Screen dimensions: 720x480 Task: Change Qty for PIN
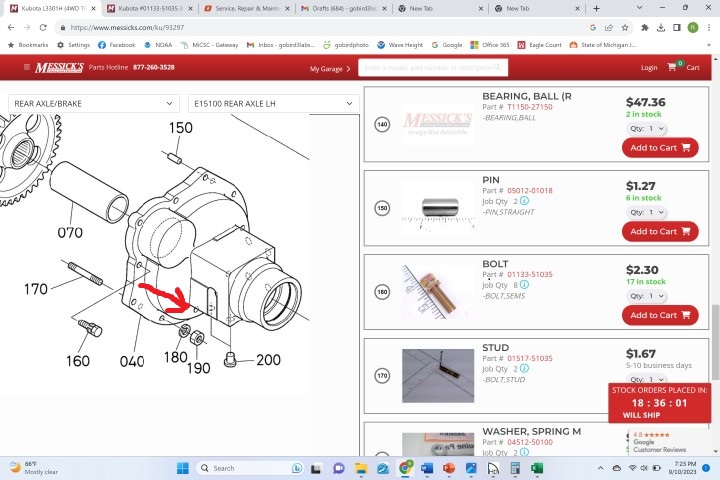[x=647, y=212]
